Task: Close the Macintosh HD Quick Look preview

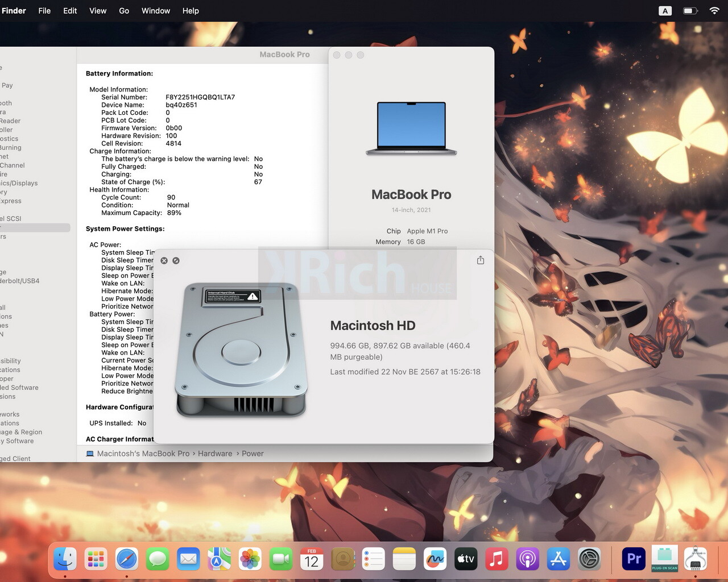Action: [x=164, y=260]
